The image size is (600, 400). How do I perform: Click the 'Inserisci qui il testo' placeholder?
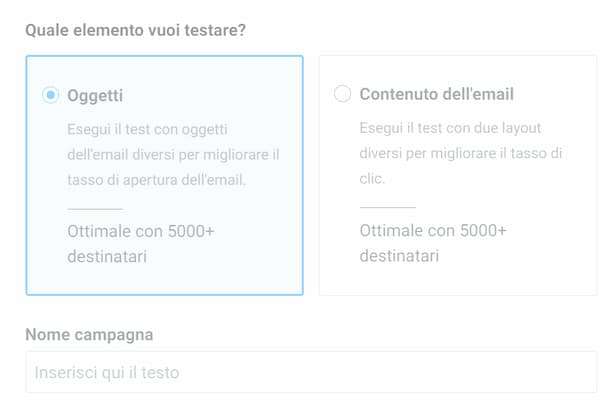pos(107,373)
